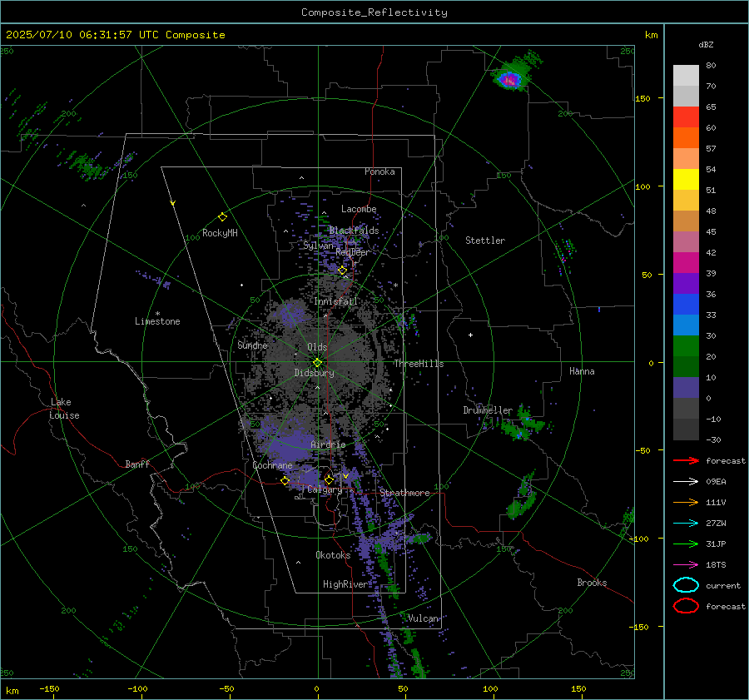Select the slate purple 0–10 dBZ swatch

(686, 388)
